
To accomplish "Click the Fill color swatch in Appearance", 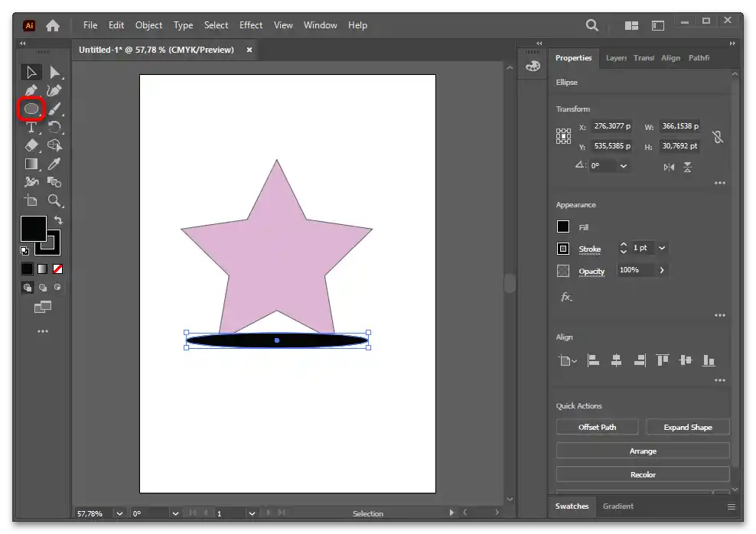I will [563, 227].
